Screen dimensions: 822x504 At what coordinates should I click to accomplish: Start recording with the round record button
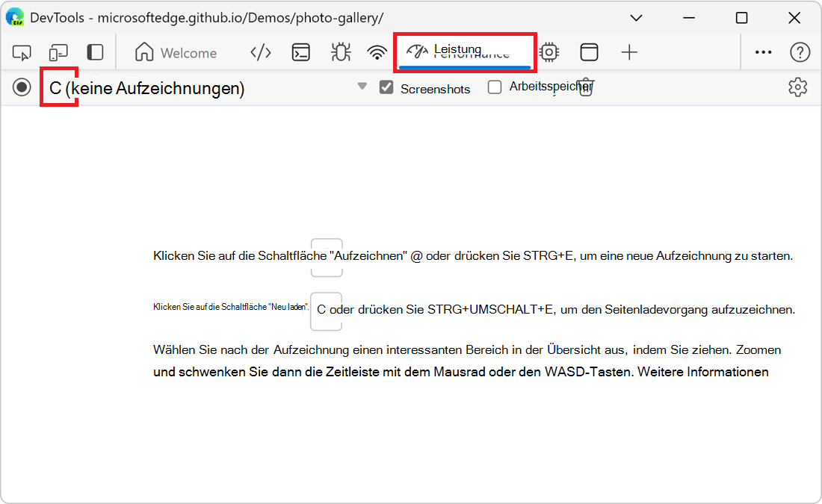click(22, 87)
